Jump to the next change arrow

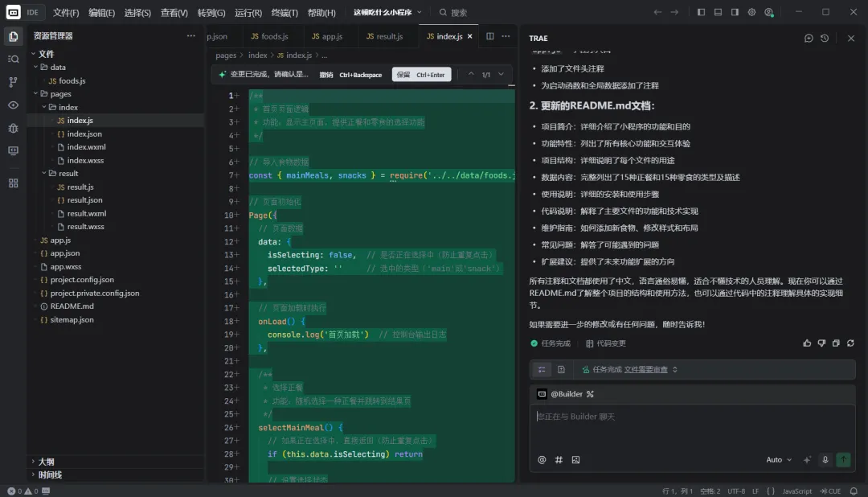501,74
